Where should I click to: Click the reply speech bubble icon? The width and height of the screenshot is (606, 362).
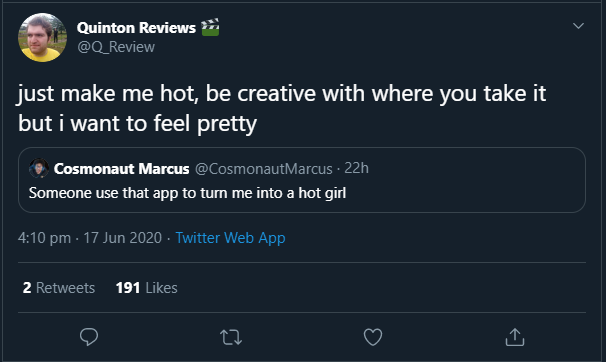pyautogui.click(x=89, y=337)
